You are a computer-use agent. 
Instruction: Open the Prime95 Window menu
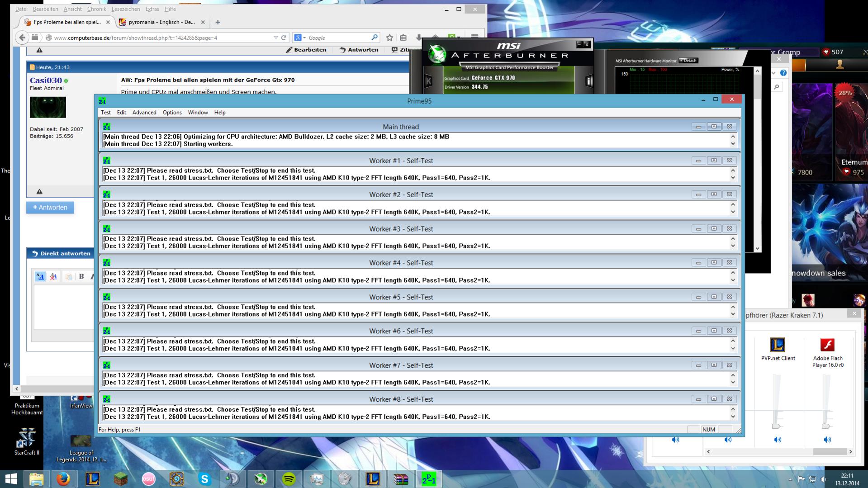pyautogui.click(x=198, y=112)
